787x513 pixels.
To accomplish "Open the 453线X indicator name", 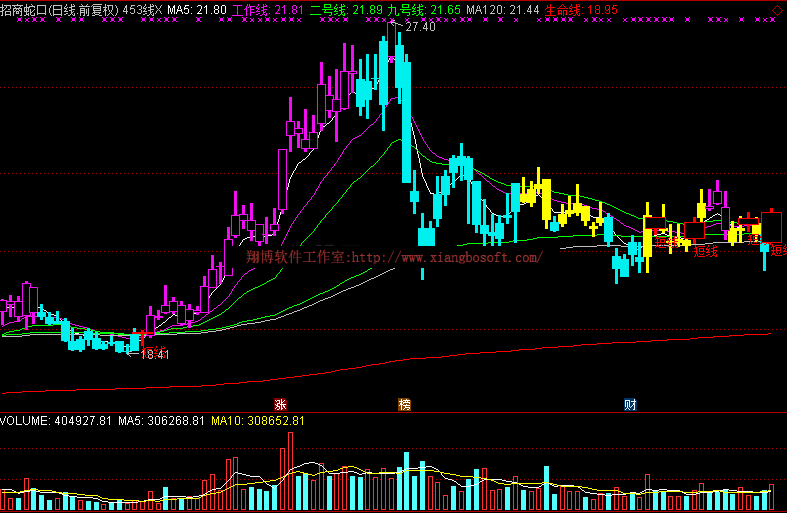I will (x=143, y=9).
